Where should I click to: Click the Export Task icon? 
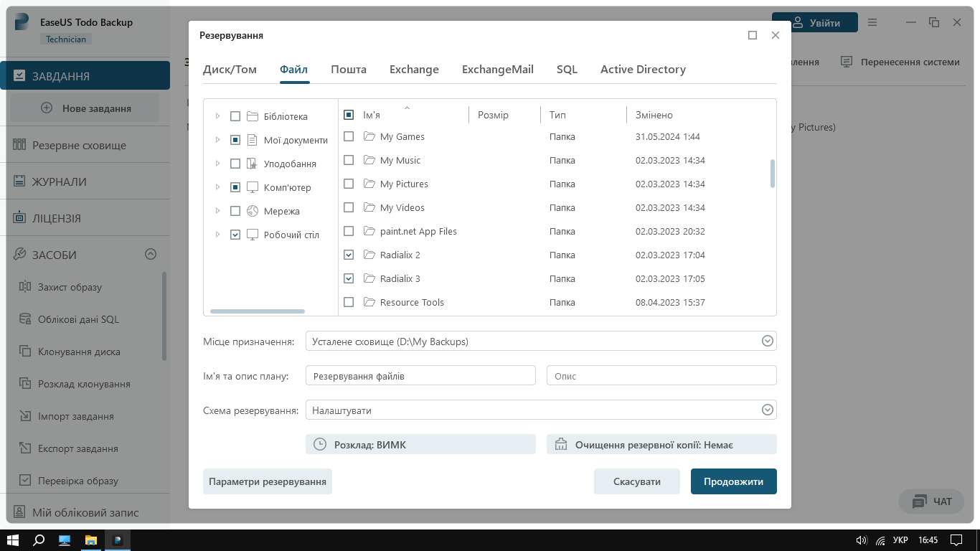(24, 448)
